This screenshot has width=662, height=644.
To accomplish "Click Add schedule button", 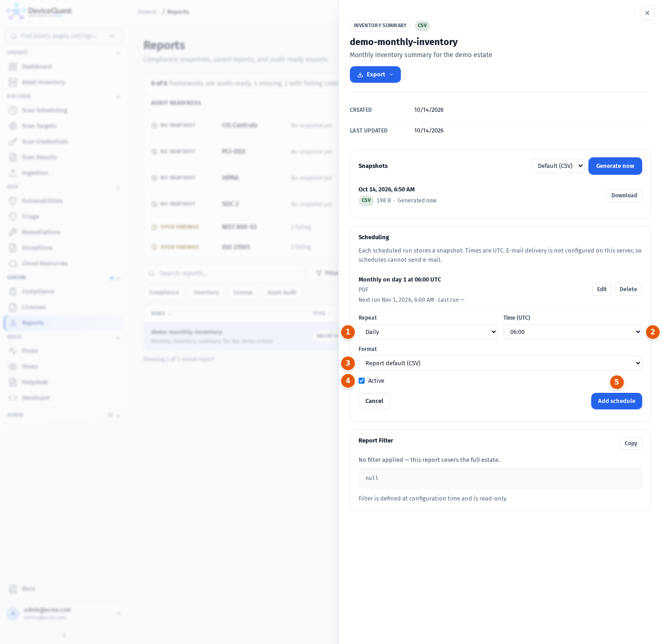I will click(616, 401).
